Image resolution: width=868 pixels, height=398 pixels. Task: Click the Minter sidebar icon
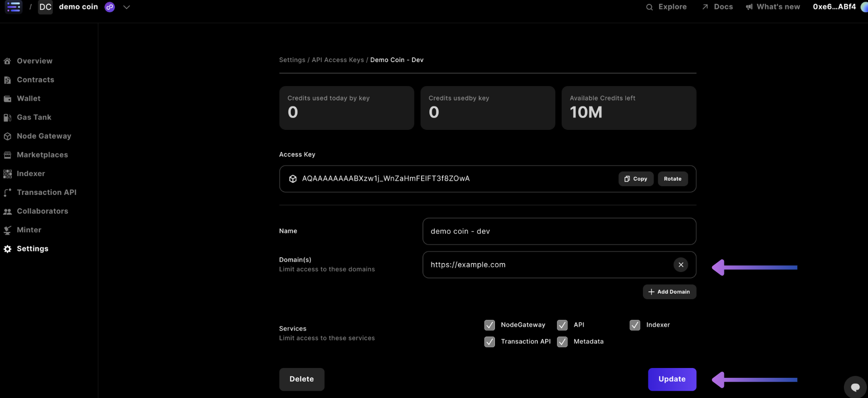pos(7,230)
